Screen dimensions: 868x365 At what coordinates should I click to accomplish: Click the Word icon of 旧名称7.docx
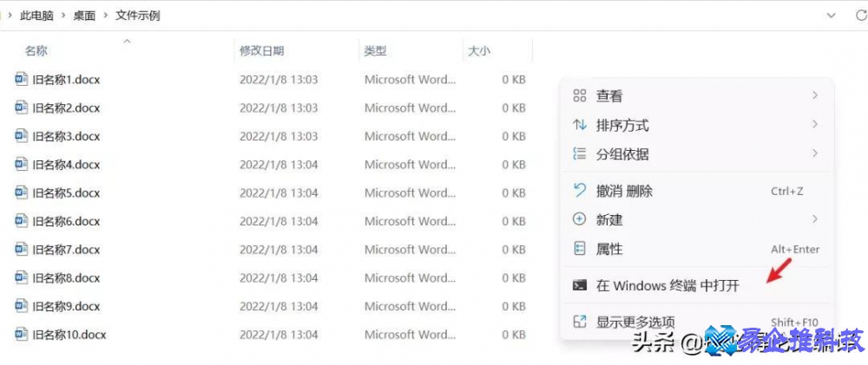click(x=21, y=249)
